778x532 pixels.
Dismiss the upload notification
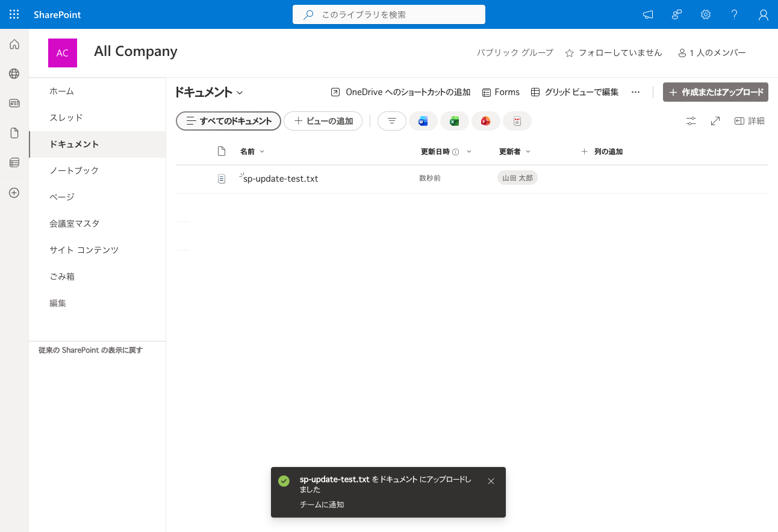click(x=491, y=481)
